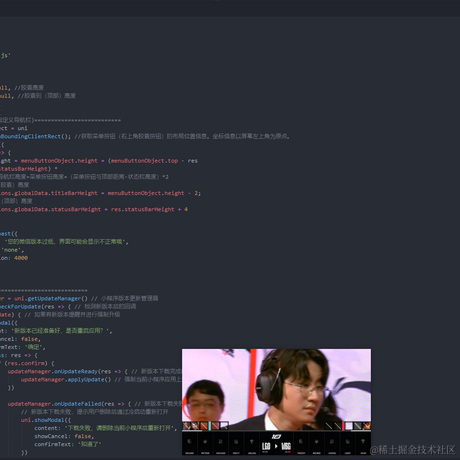Screen dimensions: 460x460
Task: Click the getBoundingClientRect() code line
Action: pyautogui.click(x=145, y=136)
